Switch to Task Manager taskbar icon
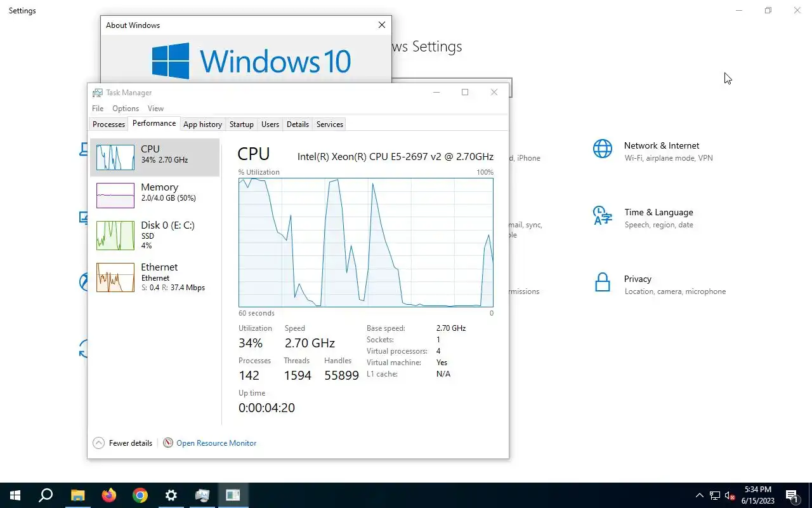Viewport: 812px width, 508px height. [202, 495]
